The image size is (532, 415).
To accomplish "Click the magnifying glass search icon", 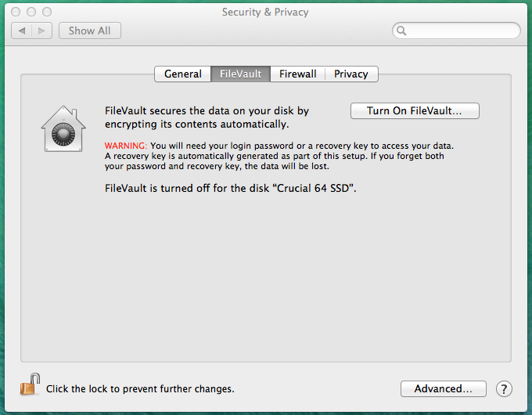I will coord(402,31).
